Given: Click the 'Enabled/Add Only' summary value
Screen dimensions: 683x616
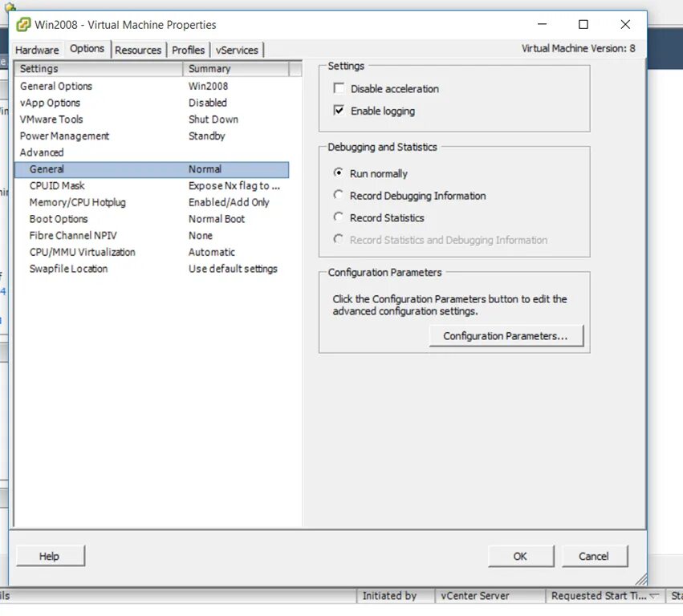Looking at the screenshot, I should click(x=229, y=202).
